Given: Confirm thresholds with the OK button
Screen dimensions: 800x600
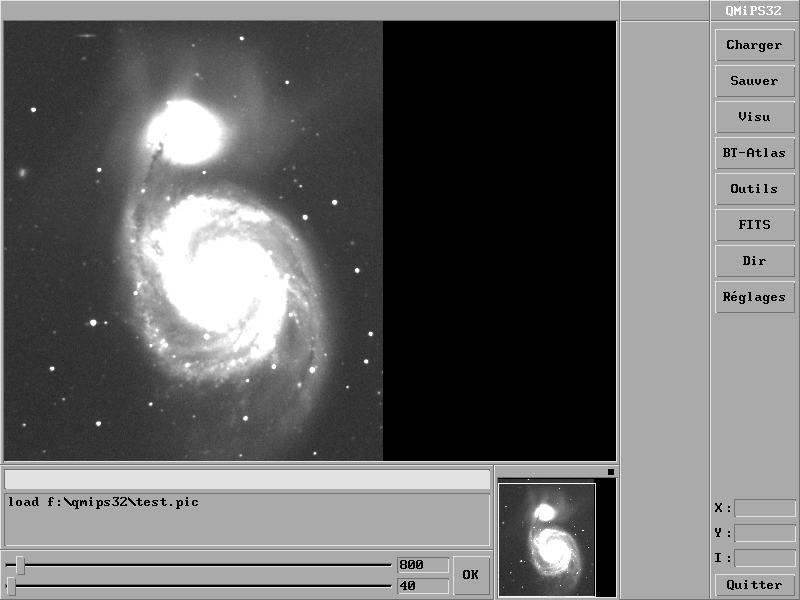Looking at the screenshot, I should [x=470, y=575].
